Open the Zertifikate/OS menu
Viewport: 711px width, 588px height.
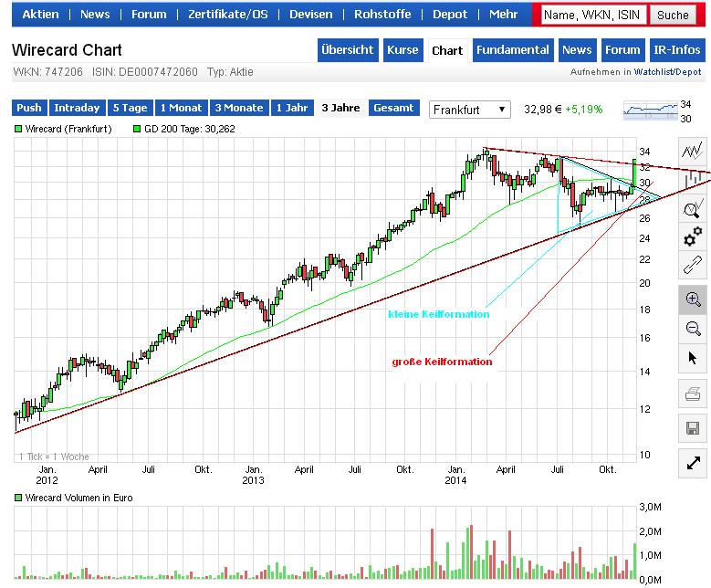[x=227, y=14]
